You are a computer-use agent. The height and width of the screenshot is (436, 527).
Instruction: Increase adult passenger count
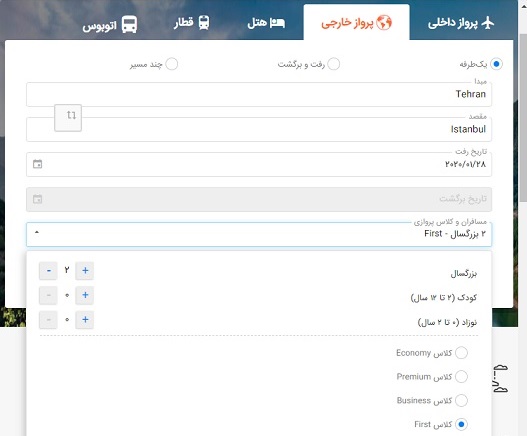85,271
